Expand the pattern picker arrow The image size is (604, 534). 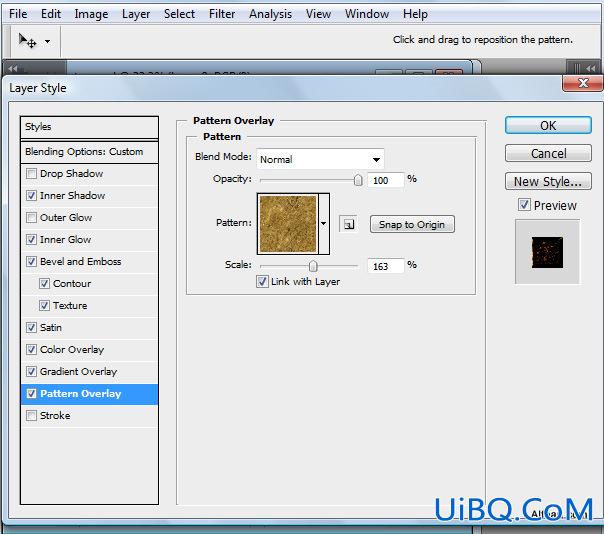click(x=324, y=223)
